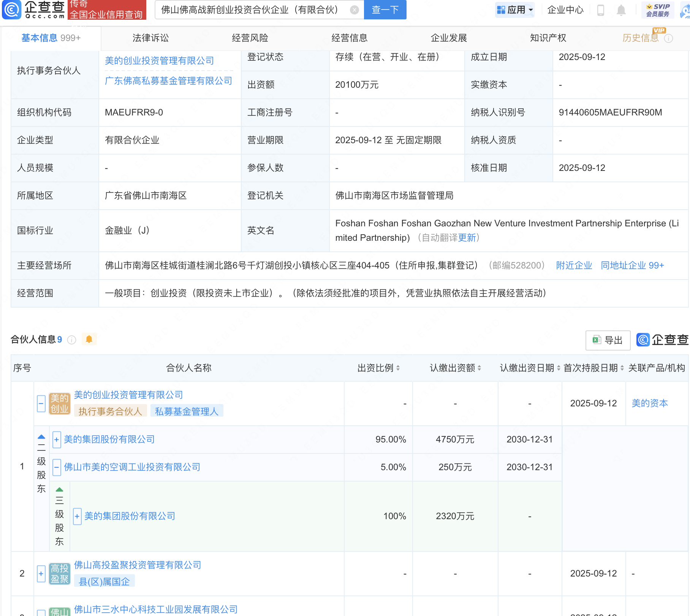Click the 2320万元 subscribed amount cell
This screenshot has height=616, width=690.
[455, 516]
